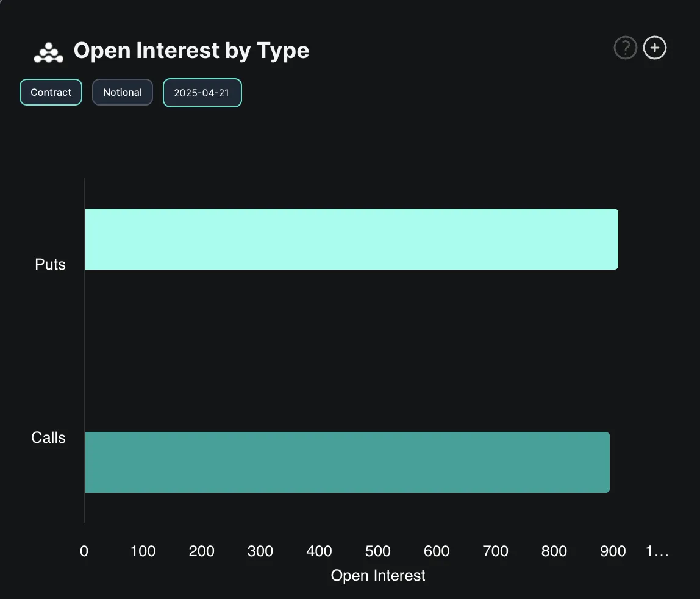Click the 900 tick on the x-axis
700x599 pixels.
coord(613,551)
